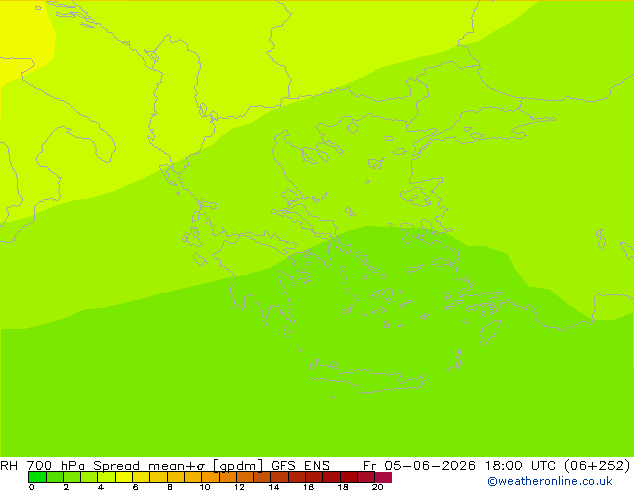The image size is (634, 490).
Task: Select the green legend swatch above the 0 label
Action: click(37, 477)
